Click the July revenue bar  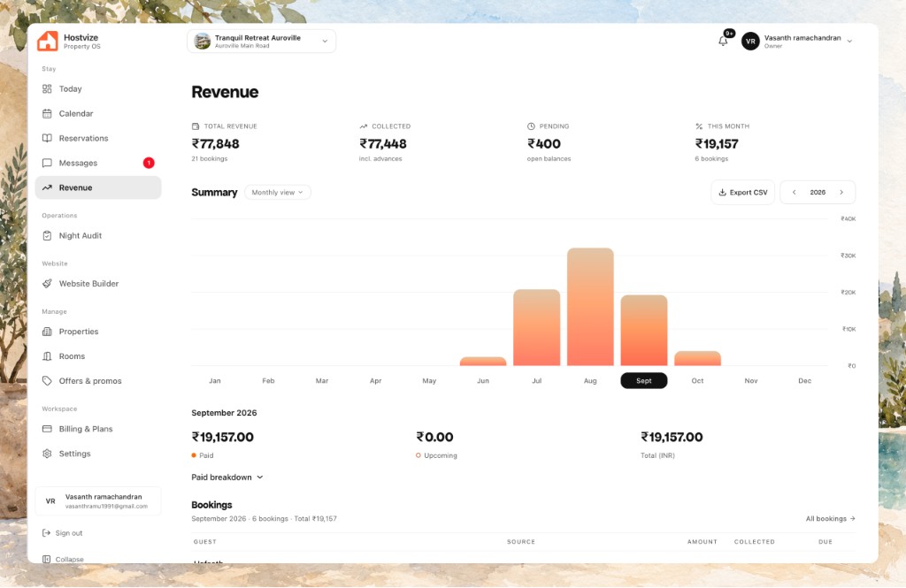(537, 327)
